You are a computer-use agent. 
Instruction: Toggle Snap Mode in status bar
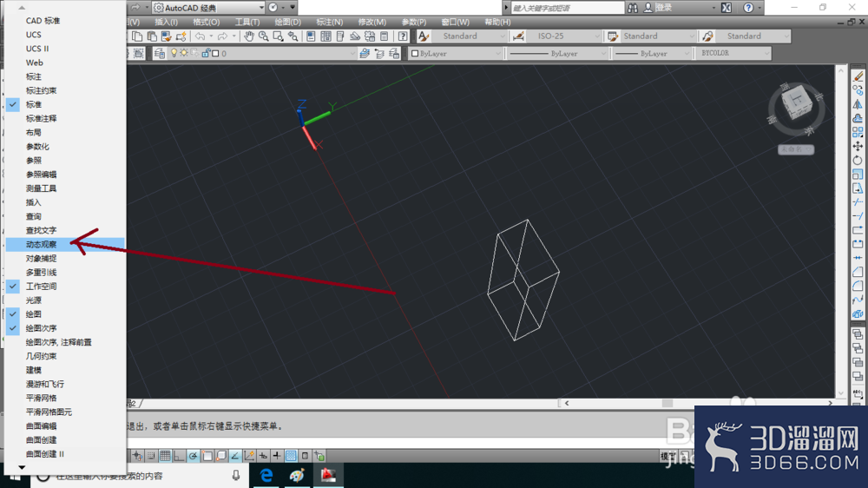[x=150, y=456]
